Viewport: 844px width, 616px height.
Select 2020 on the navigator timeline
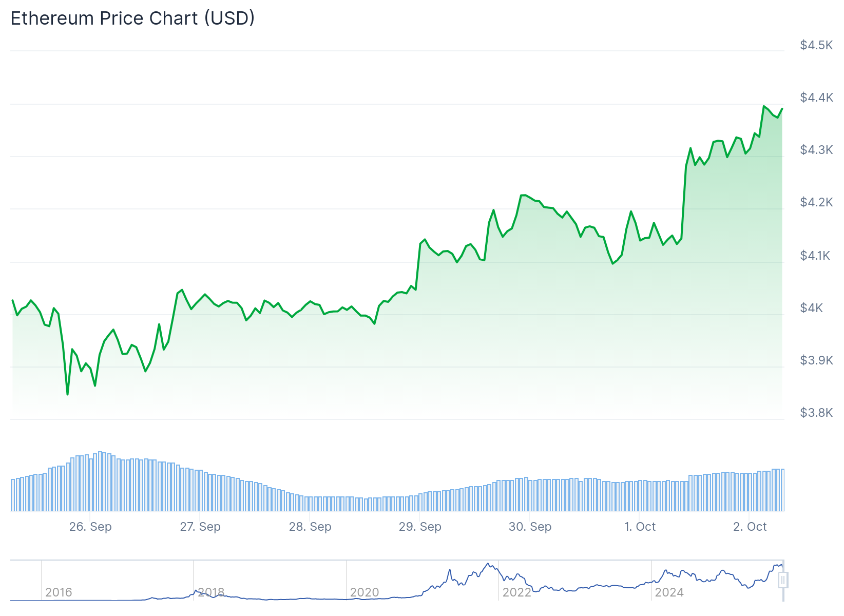[364, 592]
